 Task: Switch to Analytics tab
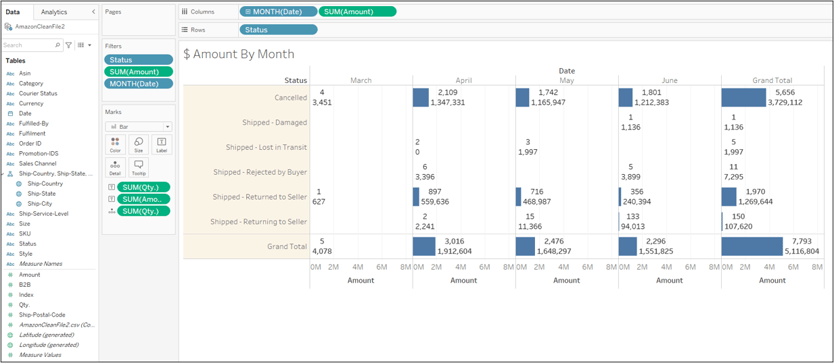[54, 12]
